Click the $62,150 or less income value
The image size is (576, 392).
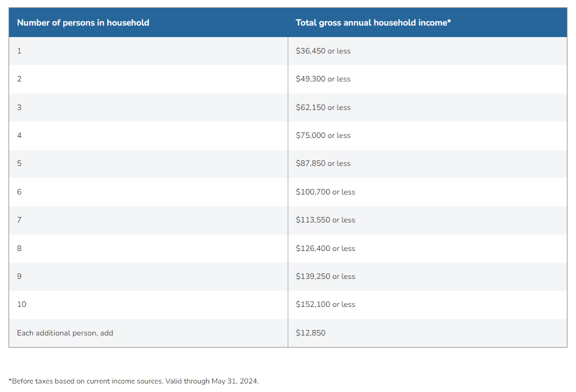(323, 108)
